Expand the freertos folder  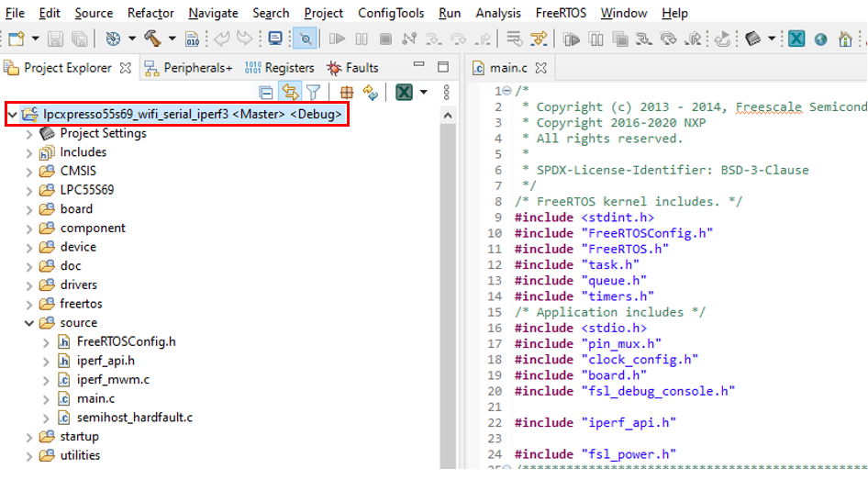[x=29, y=304]
